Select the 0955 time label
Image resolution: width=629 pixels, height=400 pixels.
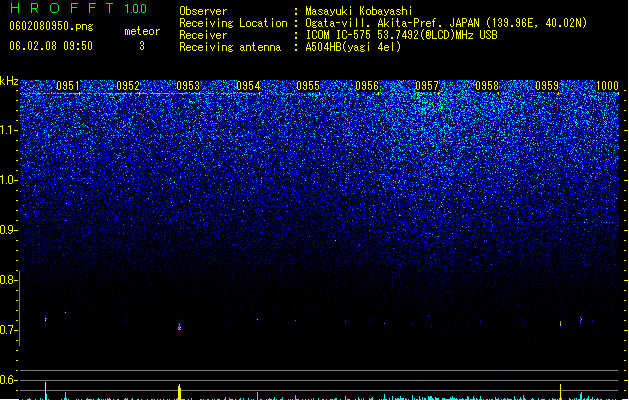click(x=308, y=86)
